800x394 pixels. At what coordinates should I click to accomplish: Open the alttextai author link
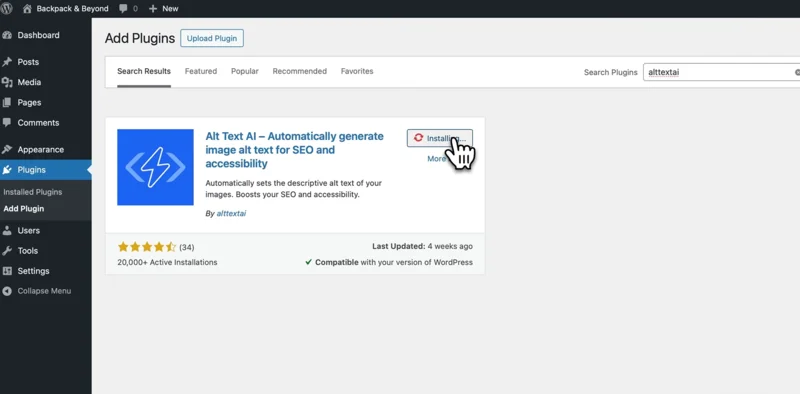(x=231, y=213)
